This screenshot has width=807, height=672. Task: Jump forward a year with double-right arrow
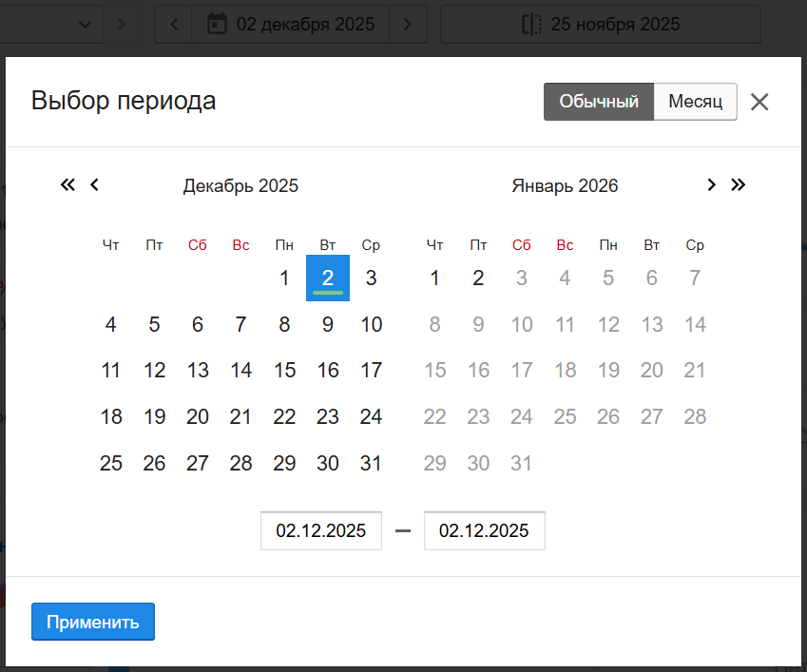(x=739, y=185)
